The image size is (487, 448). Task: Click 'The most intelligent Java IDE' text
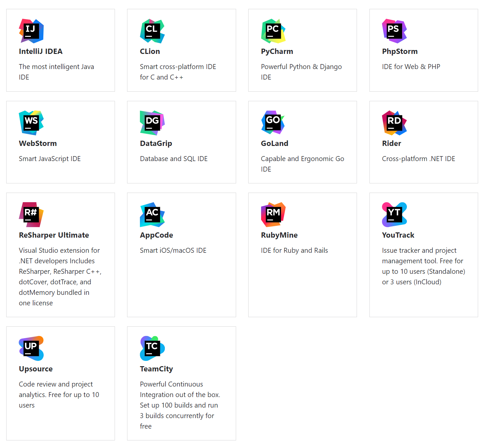[56, 72]
